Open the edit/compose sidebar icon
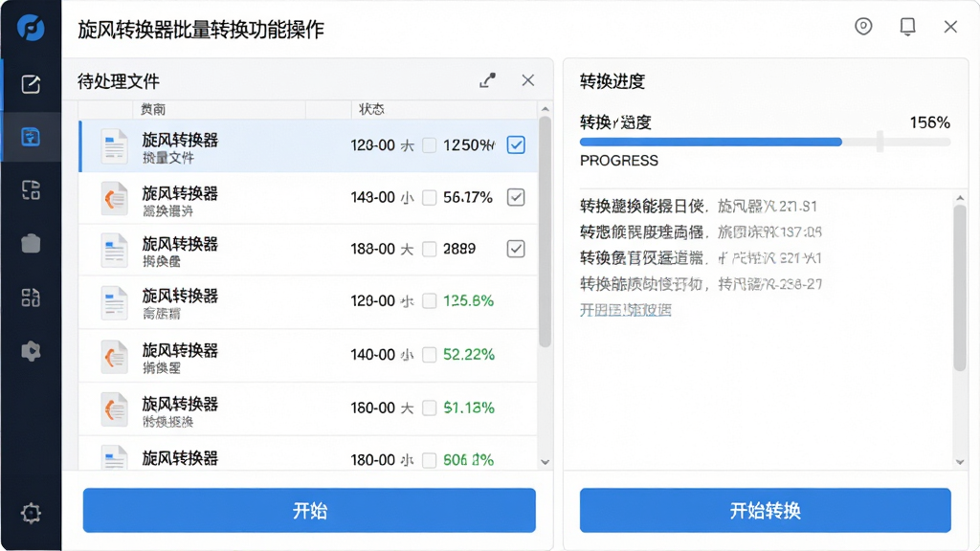Screen dimensions: 980x551 coord(31,84)
